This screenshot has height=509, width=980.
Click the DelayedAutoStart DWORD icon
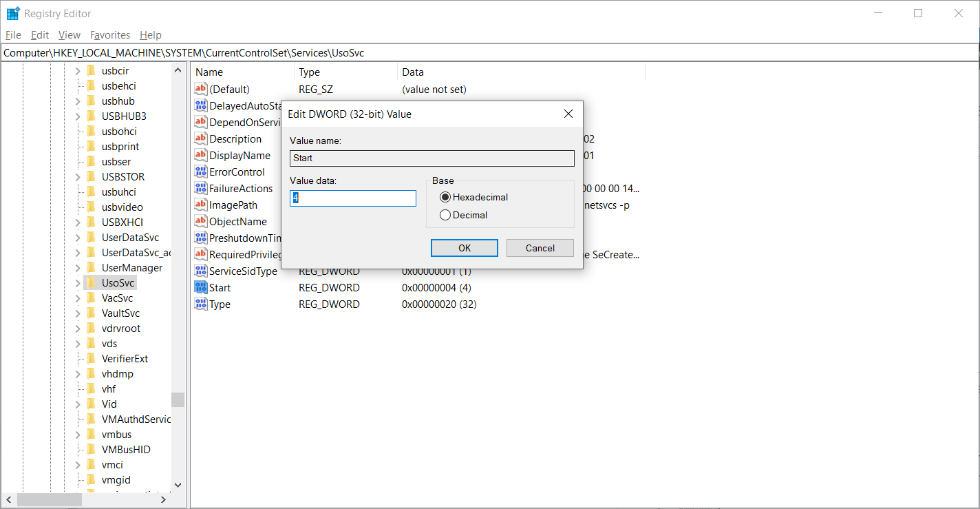(201, 105)
